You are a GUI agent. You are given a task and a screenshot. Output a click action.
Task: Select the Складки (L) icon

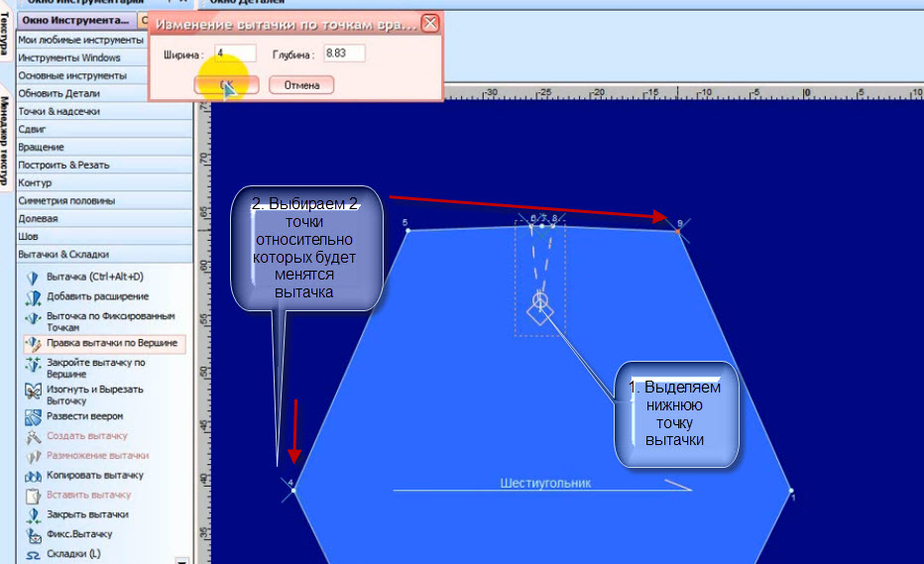(x=33, y=554)
